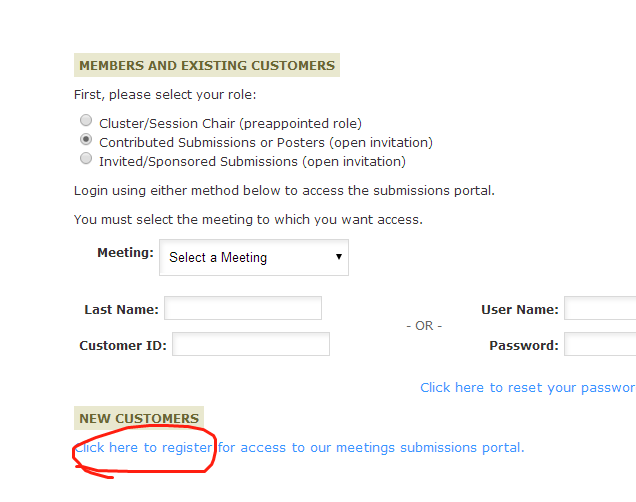Click the 'User Name:' label text
The image size is (636, 502).
(519, 310)
